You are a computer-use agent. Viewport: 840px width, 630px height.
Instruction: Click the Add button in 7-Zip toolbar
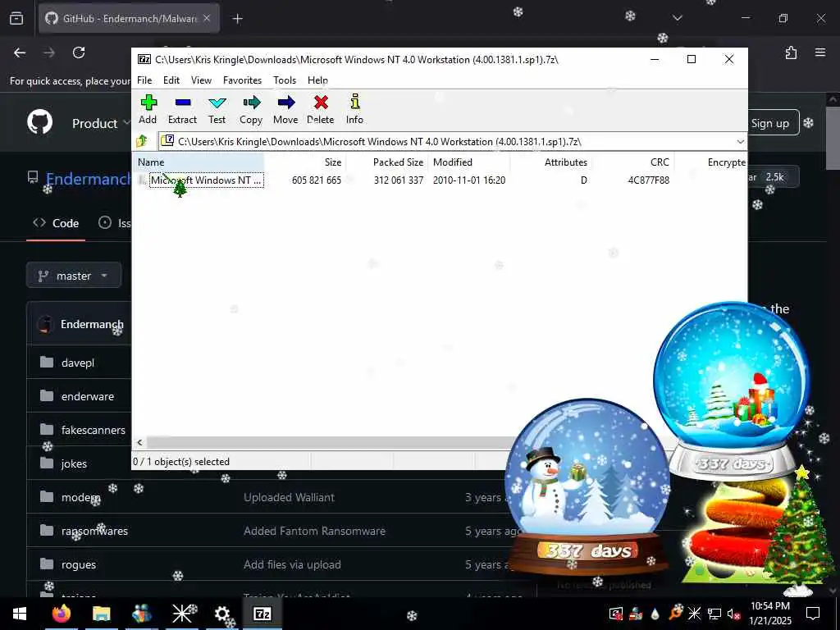coord(148,109)
